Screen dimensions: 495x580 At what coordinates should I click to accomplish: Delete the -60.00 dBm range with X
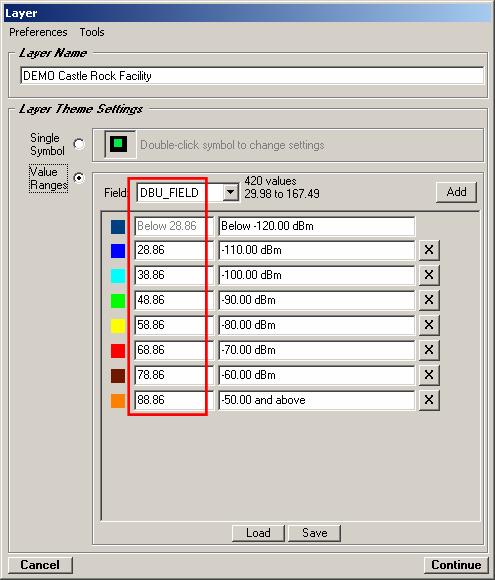click(429, 375)
